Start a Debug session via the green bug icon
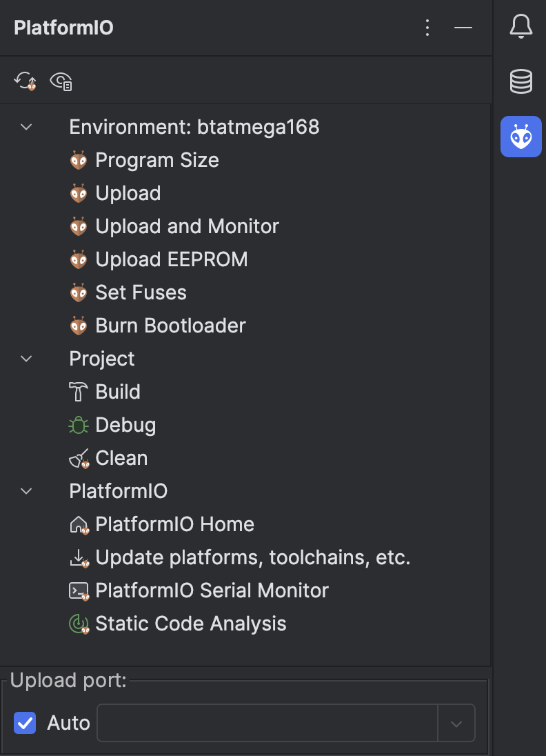The height and width of the screenshot is (756, 546). [78, 425]
